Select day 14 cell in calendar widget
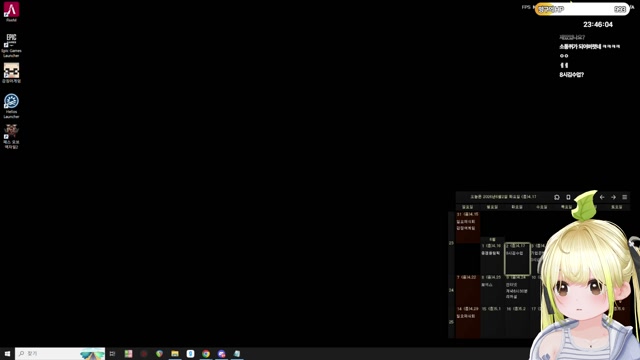This screenshot has height=360, width=640. [468, 322]
